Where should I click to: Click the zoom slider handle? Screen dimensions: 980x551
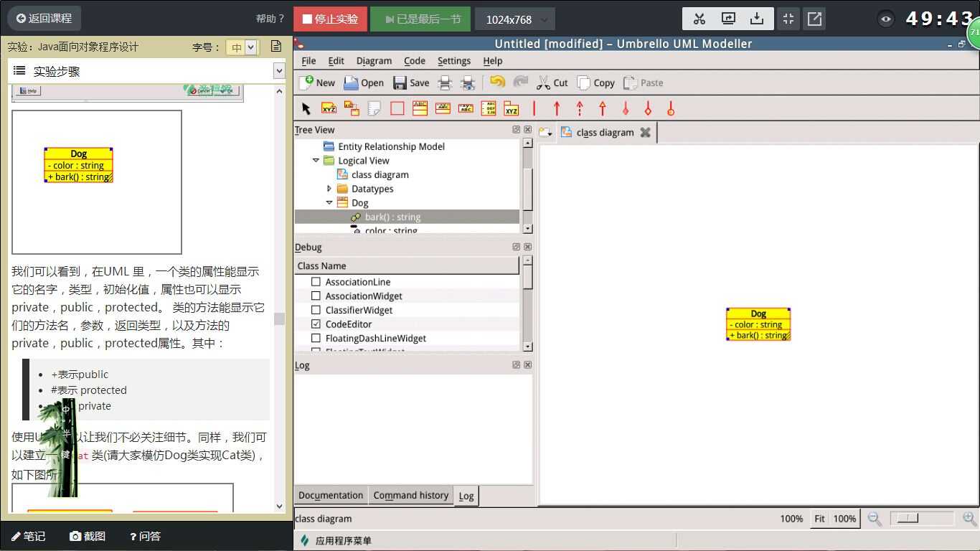point(908,518)
